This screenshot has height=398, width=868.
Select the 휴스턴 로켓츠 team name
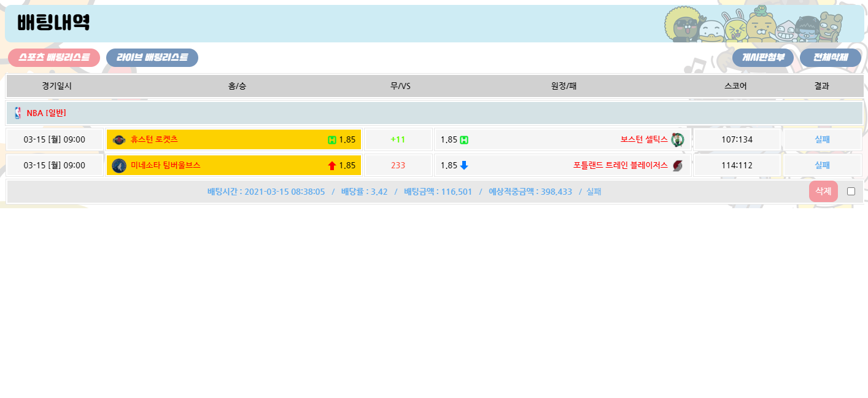[154, 139]
